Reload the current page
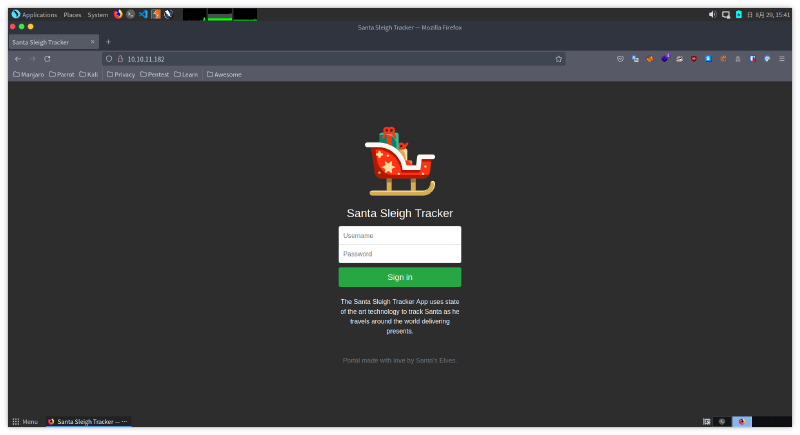Screen dimensions: 800x435 [x=47, y=59]
